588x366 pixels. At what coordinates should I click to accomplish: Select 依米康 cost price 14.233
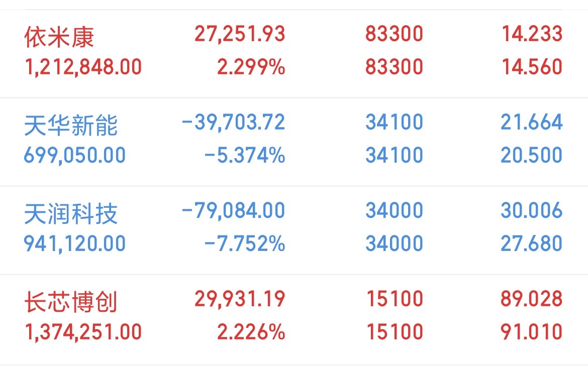click(x=532, y=34)
